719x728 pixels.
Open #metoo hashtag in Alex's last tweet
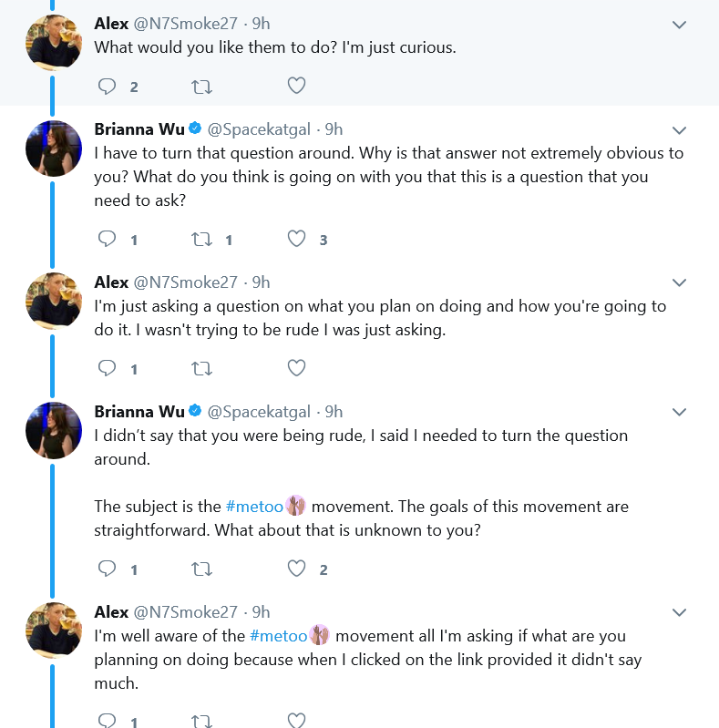tap(278, 636)
